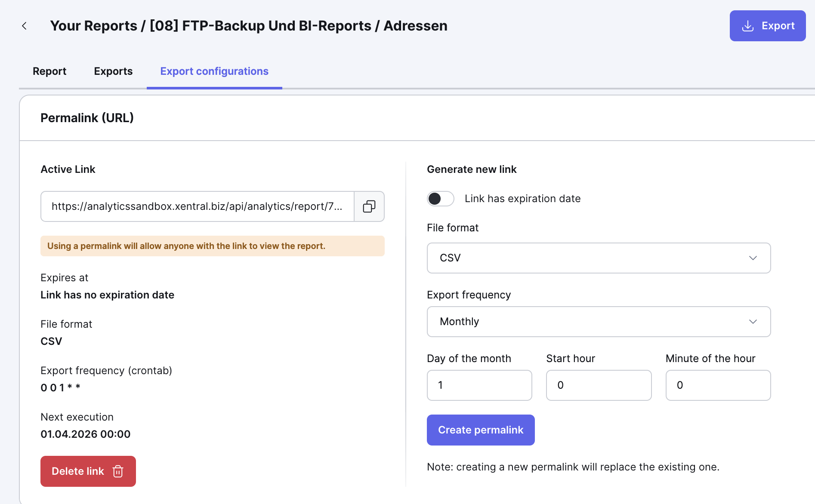
Task: Click the download icon on the Export button
Action: pos(748,26)
